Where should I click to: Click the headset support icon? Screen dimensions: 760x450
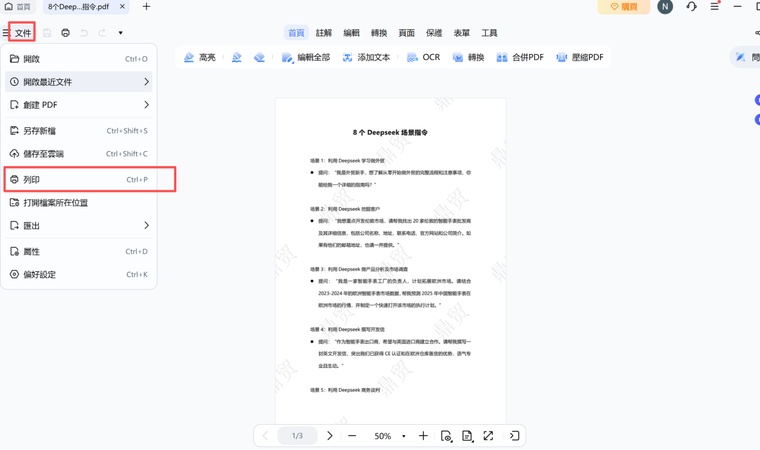(691, 7)
